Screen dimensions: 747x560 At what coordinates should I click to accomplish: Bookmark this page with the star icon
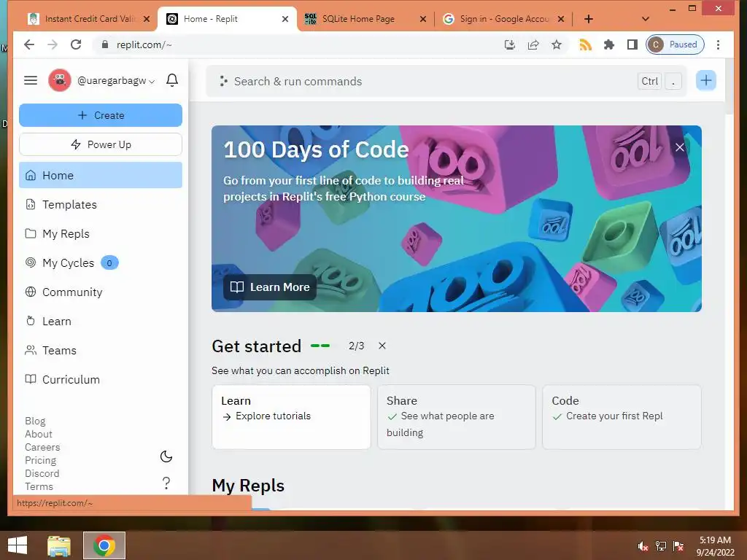point(557,44)
